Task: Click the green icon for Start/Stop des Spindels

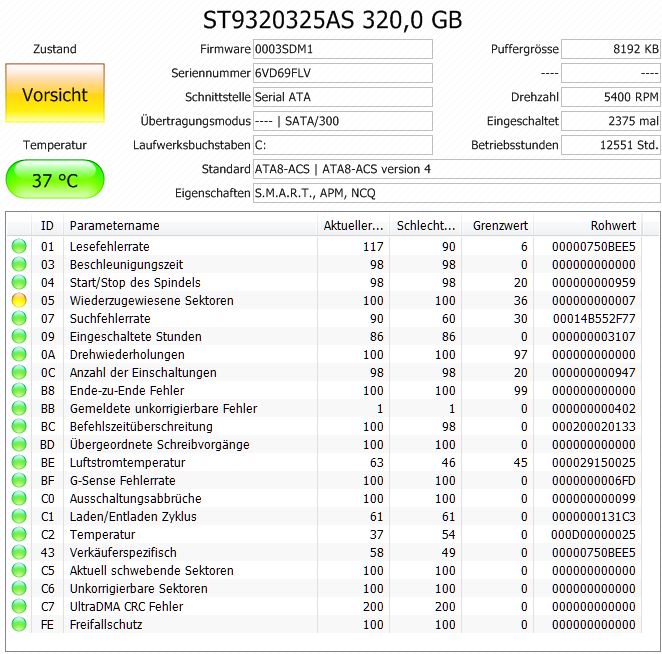Action: (x=19, y=282)
